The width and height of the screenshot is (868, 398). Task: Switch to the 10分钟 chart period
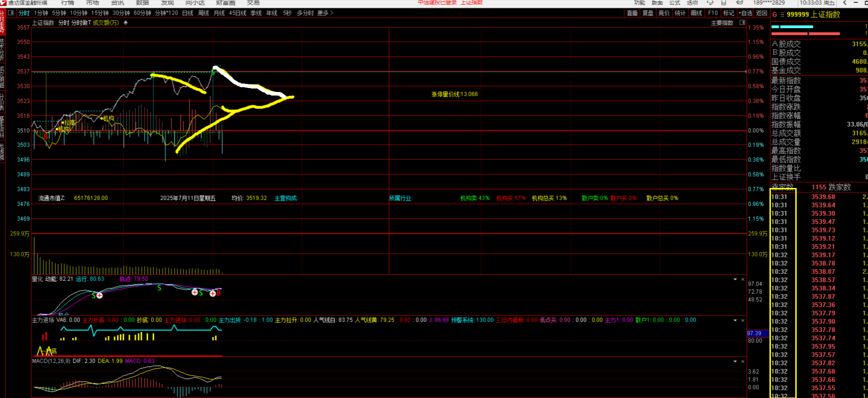tap(78, 13)
